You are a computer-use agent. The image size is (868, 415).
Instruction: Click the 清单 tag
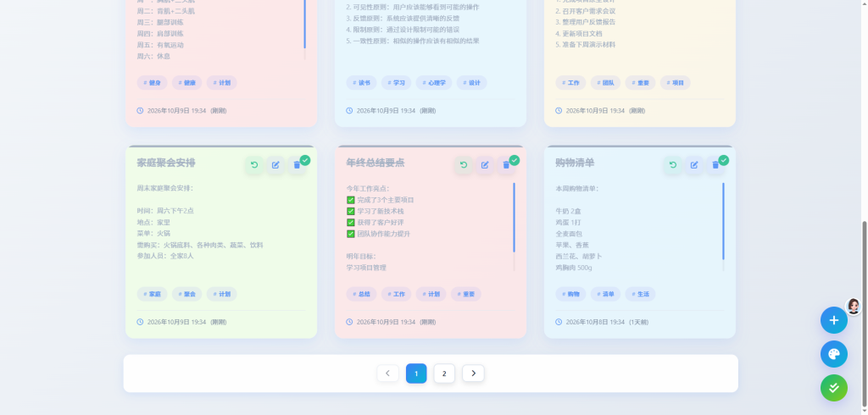tap(605, 294)
